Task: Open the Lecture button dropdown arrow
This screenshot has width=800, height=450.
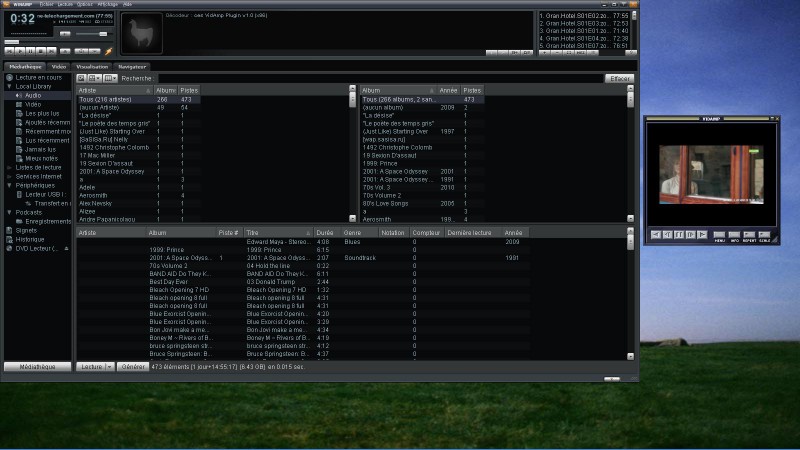Action: tap(110, 367)
